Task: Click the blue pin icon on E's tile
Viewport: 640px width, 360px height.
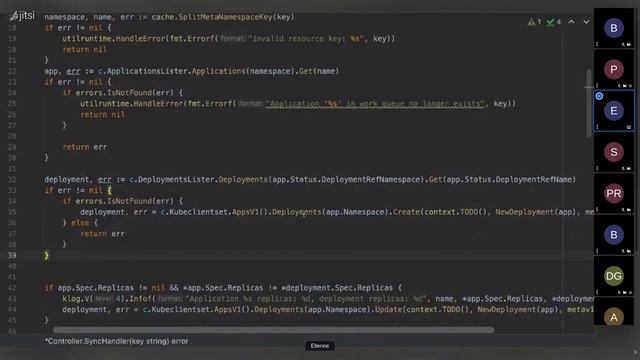Action: tap(599, 96)
